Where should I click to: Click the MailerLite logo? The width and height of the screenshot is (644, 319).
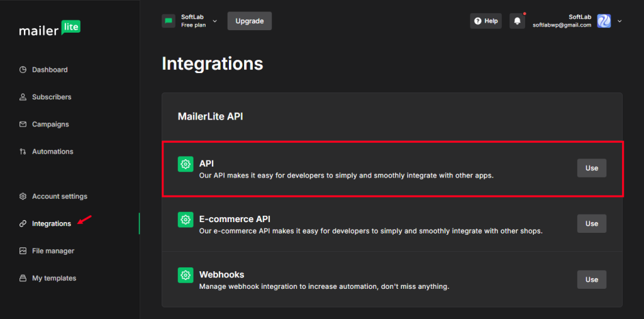click(x=50, y=28)
